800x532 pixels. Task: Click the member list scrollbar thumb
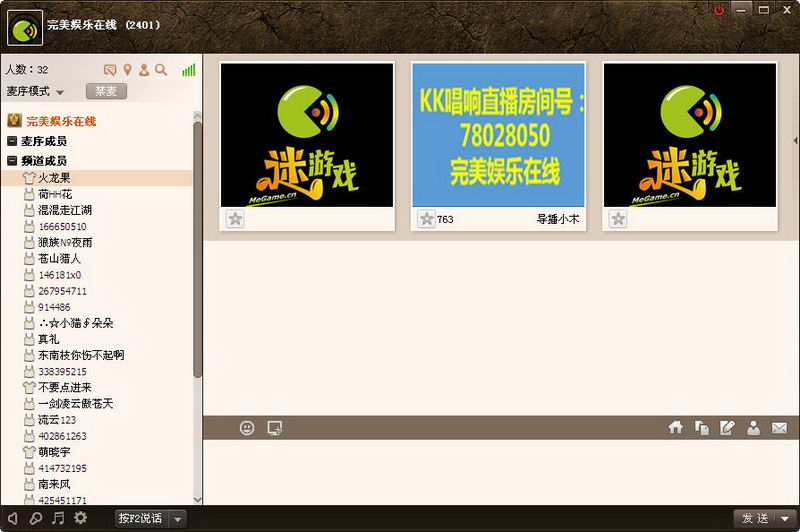pos(197,250)
